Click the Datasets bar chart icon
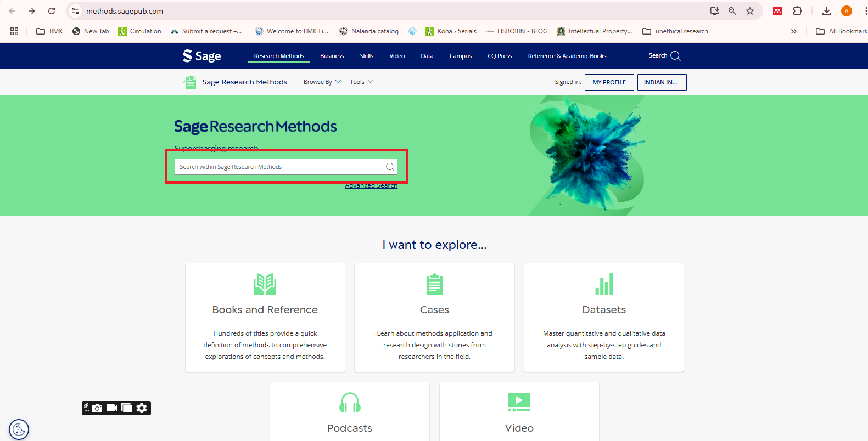 pos(604,284)
